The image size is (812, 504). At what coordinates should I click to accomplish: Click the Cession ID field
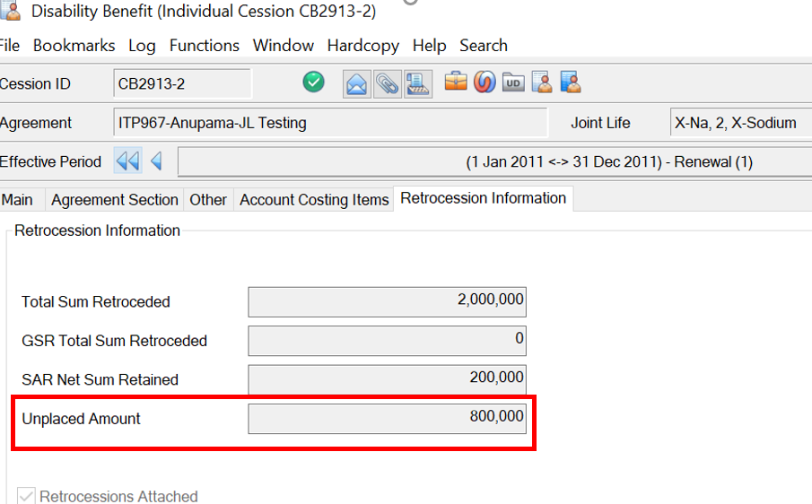(x=182, y=84)
